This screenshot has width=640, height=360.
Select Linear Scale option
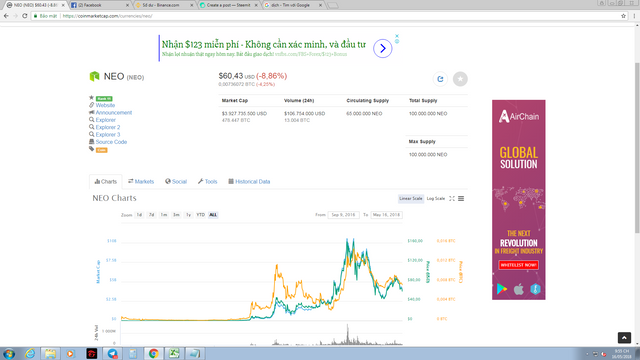tap(411, 199)
